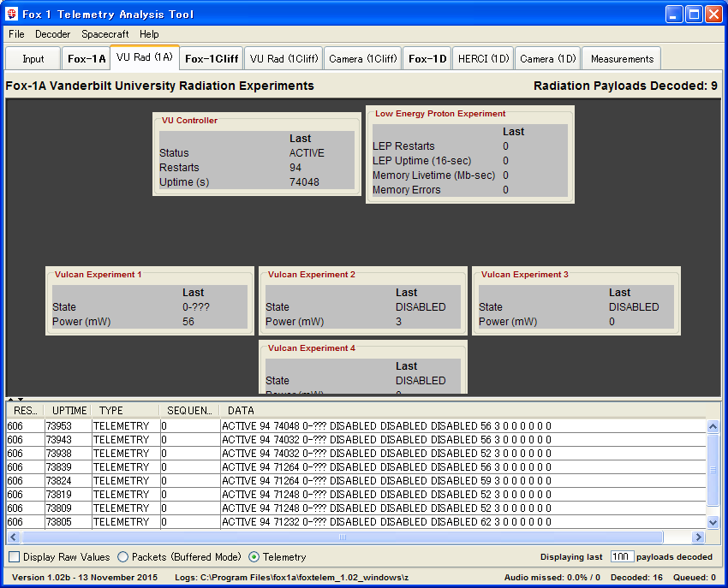Screen dimensions: 728x588
Task: Click the Logs path in status bar
Action: (291, 578)
